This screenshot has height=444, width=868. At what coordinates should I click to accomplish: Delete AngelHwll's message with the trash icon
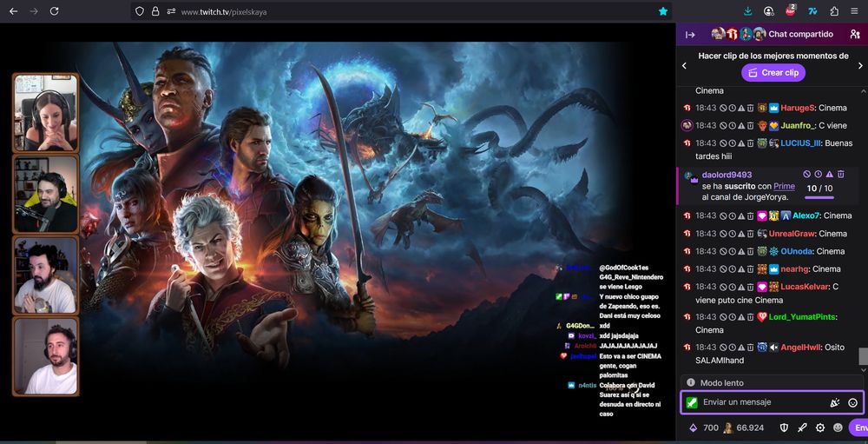pyautogui.click(x=750, y=348)
